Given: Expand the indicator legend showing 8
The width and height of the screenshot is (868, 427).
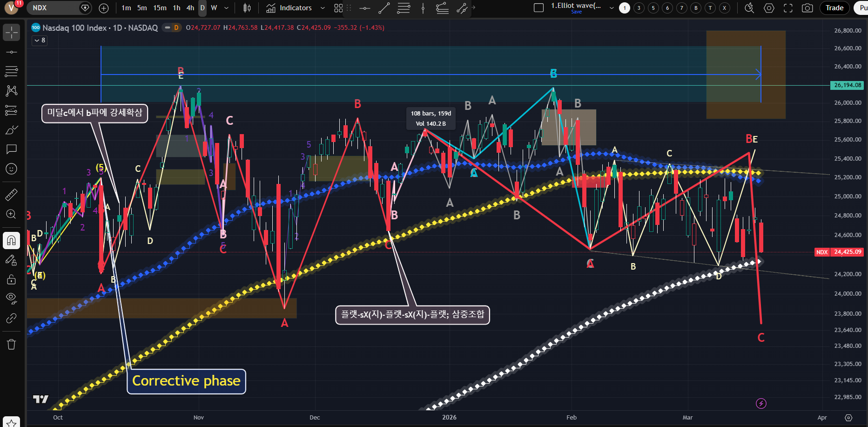Looking at the screenshot, I should tap(40, 41).
